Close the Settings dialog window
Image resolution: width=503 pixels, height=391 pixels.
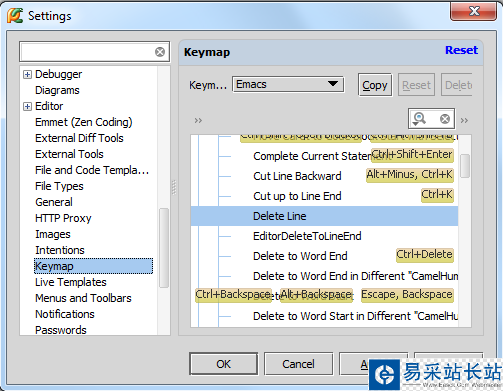[474, 11]
